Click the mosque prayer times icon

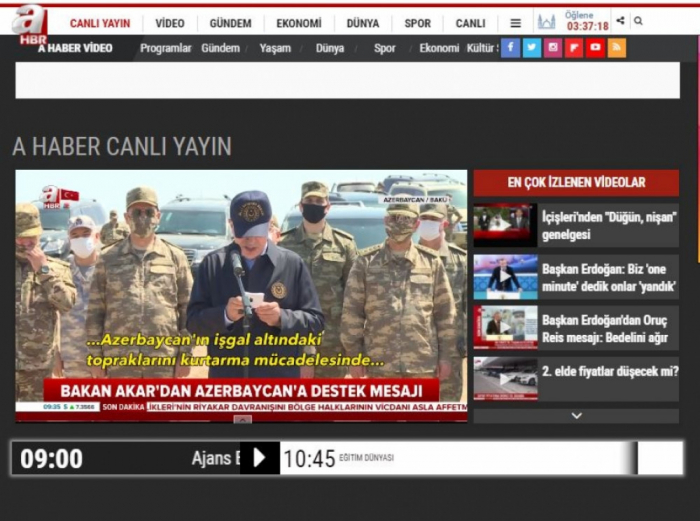point(546,21)
